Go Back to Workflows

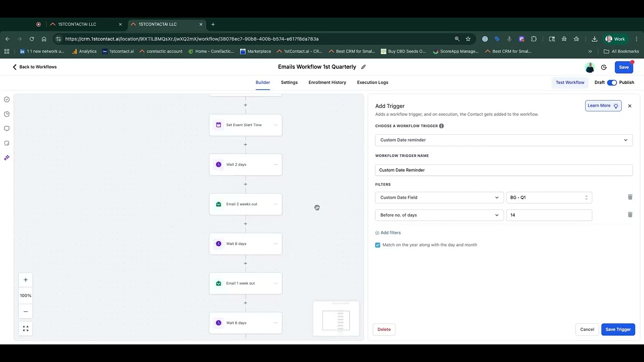[x=34, y=67]
